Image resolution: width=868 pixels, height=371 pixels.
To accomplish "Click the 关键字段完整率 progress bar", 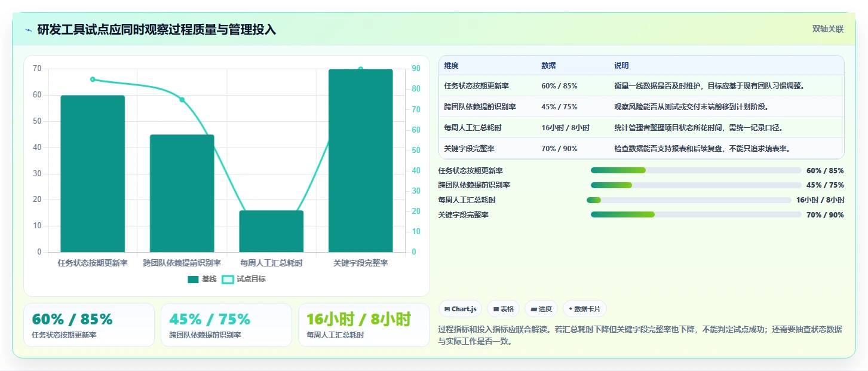I will (696, 214).
